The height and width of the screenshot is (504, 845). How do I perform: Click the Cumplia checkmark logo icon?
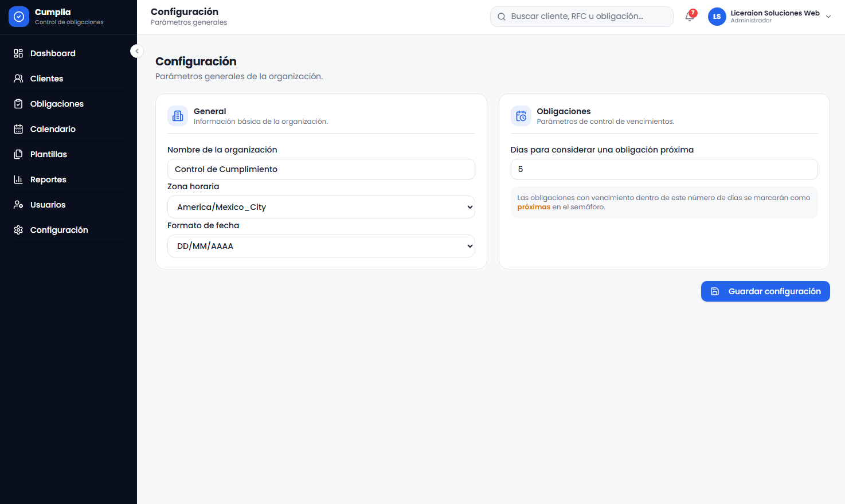pyautogui.click(x=19, y=17)
